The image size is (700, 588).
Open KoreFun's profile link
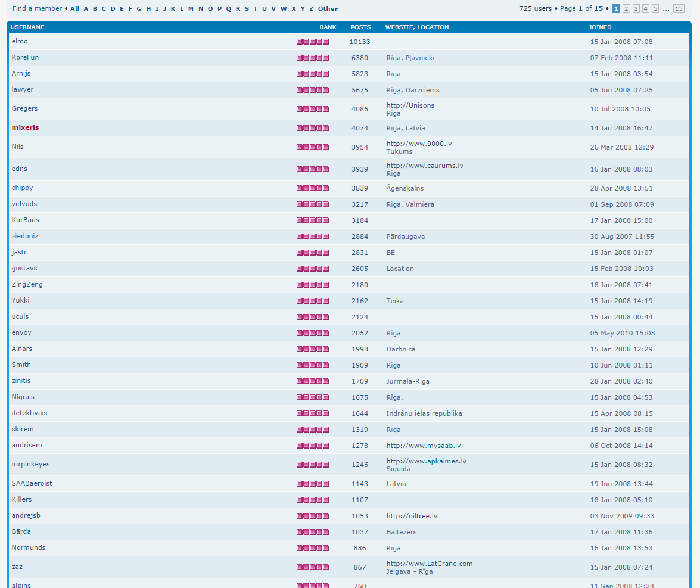25,57
